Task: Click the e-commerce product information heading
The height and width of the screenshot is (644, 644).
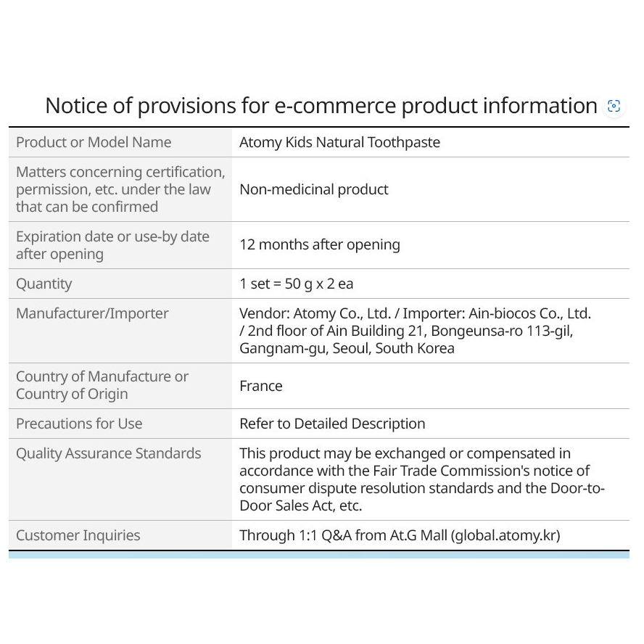Action: point(321,106)
